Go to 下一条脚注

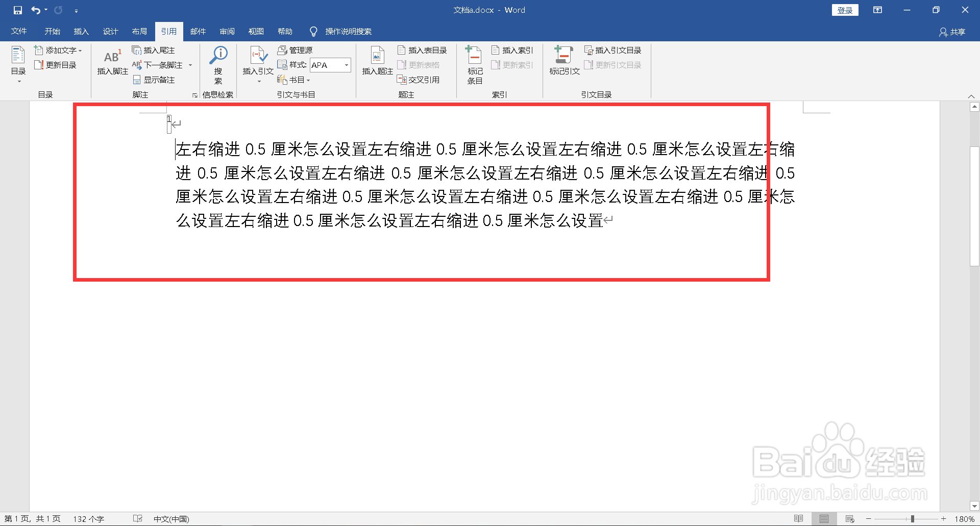(x=158, y=65)
